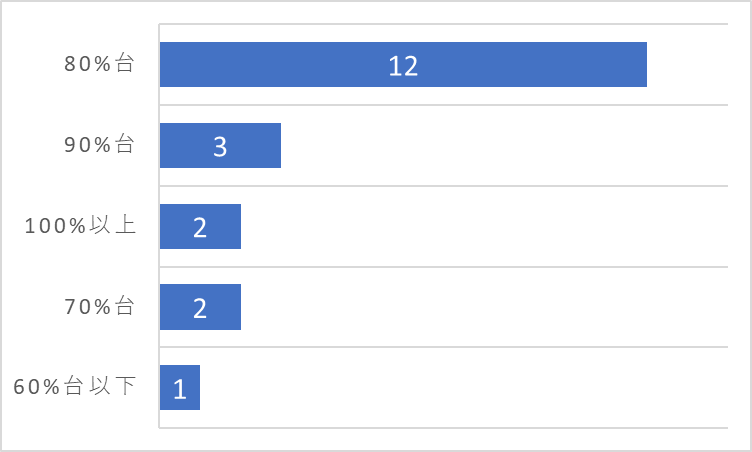Click the 100%以上 axis label

(80, 226)
